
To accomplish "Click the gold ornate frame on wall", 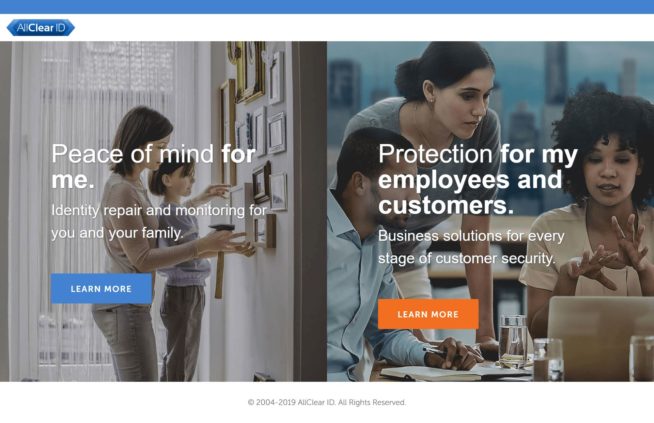I will tap(247, 71).
